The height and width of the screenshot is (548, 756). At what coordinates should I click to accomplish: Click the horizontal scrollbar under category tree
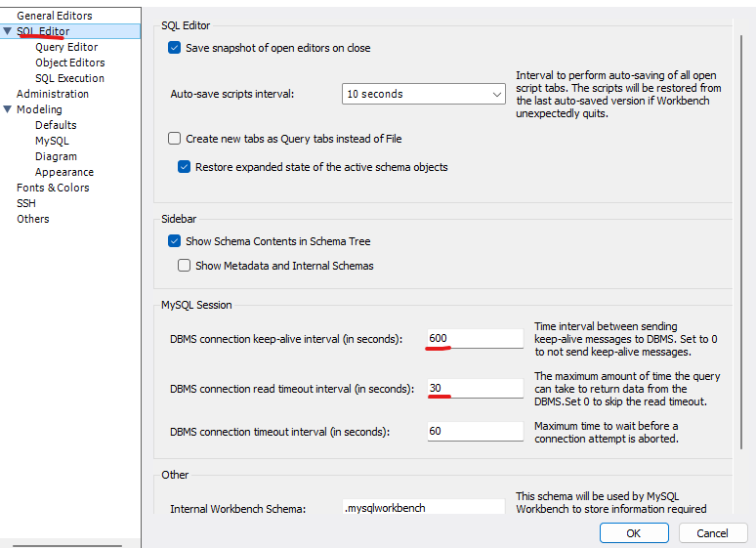tap(67, 546)
